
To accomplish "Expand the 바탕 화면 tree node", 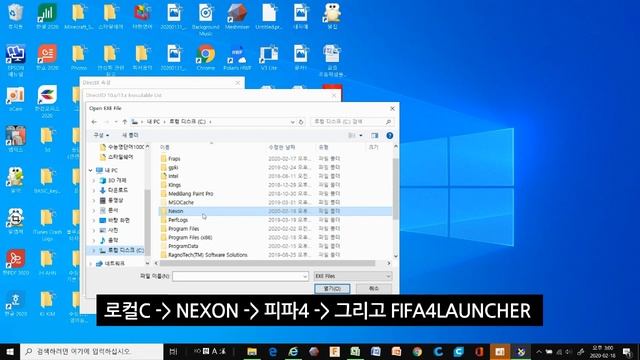I will coord(94,220).
